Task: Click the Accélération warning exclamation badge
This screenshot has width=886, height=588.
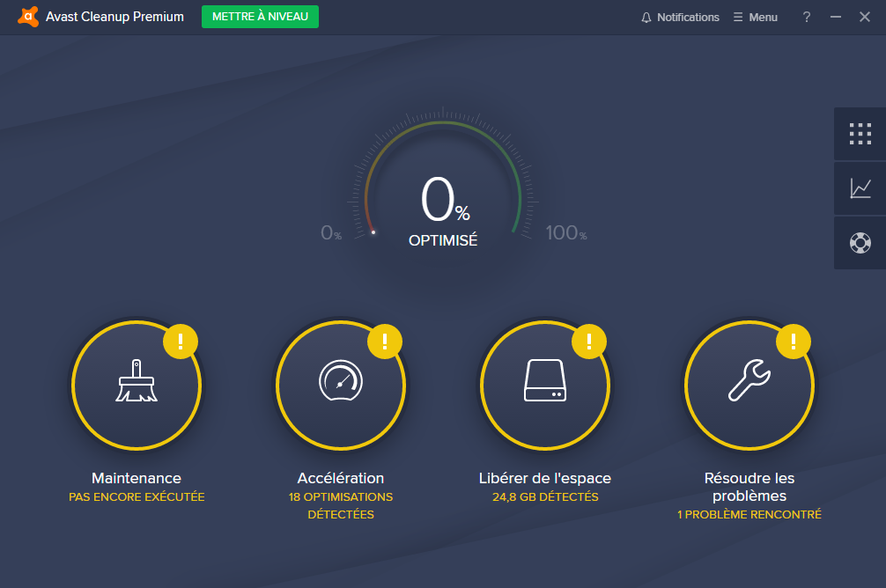Action: point(385,340)
